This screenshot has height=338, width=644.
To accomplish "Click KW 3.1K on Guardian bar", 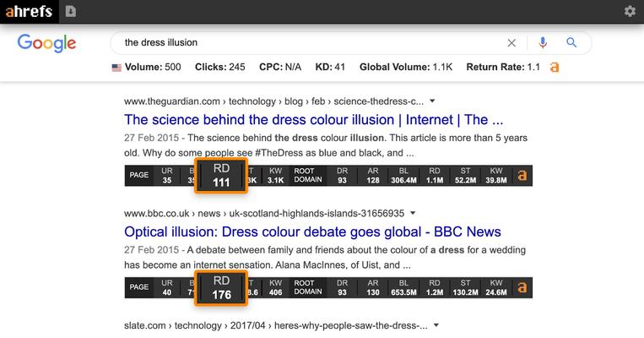I will pyautogui.click(x=276, y=176).
